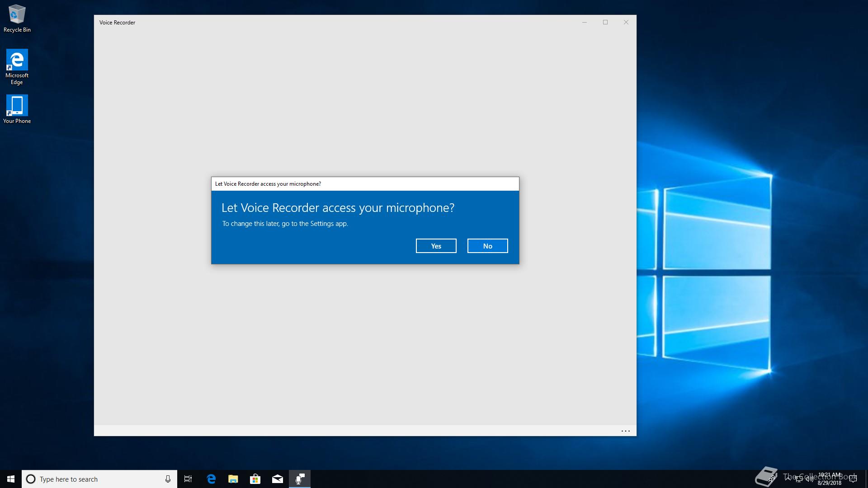
Task: Open Your Phone desktop shortcut
Action: click(x=17, y=109)
